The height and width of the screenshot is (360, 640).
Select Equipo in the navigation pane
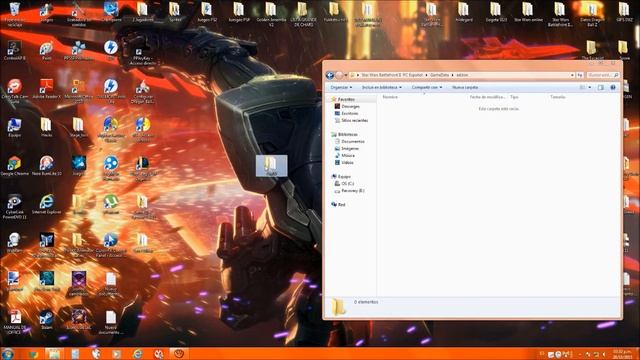pos(344,177)
